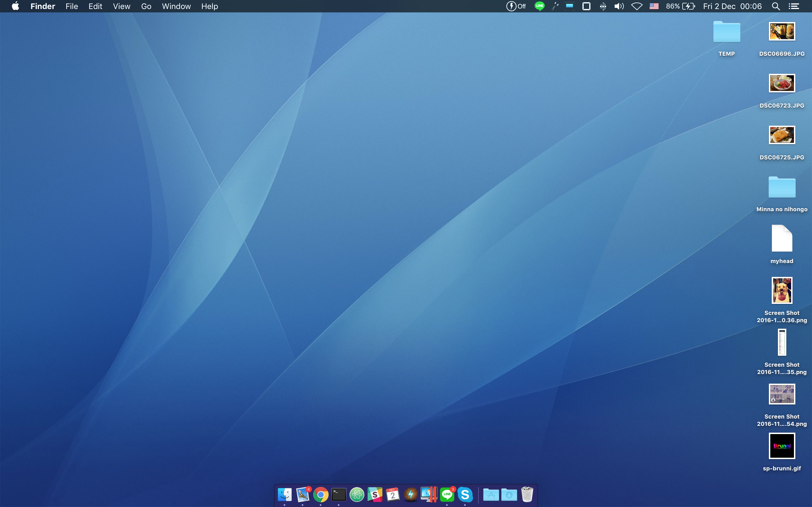Toggle the Wi-Fi status menu
The height and width of the screenshot is (507, 812).
click(x=637, y=6)
